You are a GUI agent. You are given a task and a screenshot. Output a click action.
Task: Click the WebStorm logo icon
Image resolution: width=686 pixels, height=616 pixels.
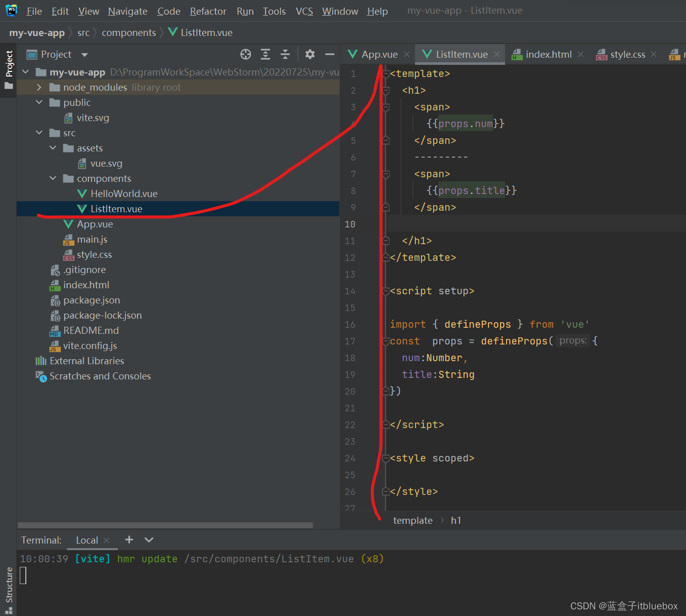pyautogui.click(x=11, y=11)
